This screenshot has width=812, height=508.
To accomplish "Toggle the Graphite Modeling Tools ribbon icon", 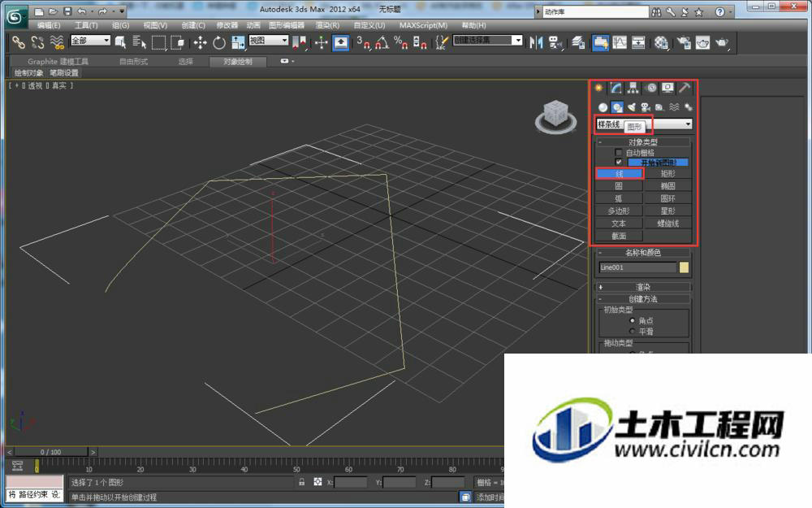I will [x=600, y=42].
